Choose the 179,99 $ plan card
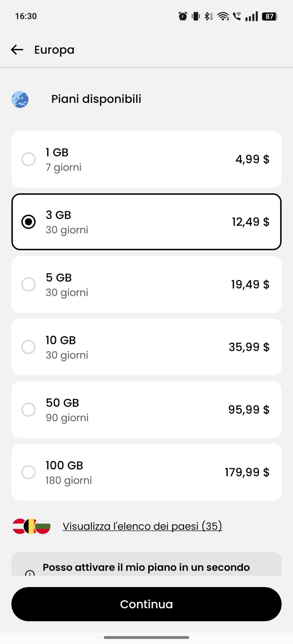Image resolution: width=293 pixels, height=644 pixels. tap(146, 472)
